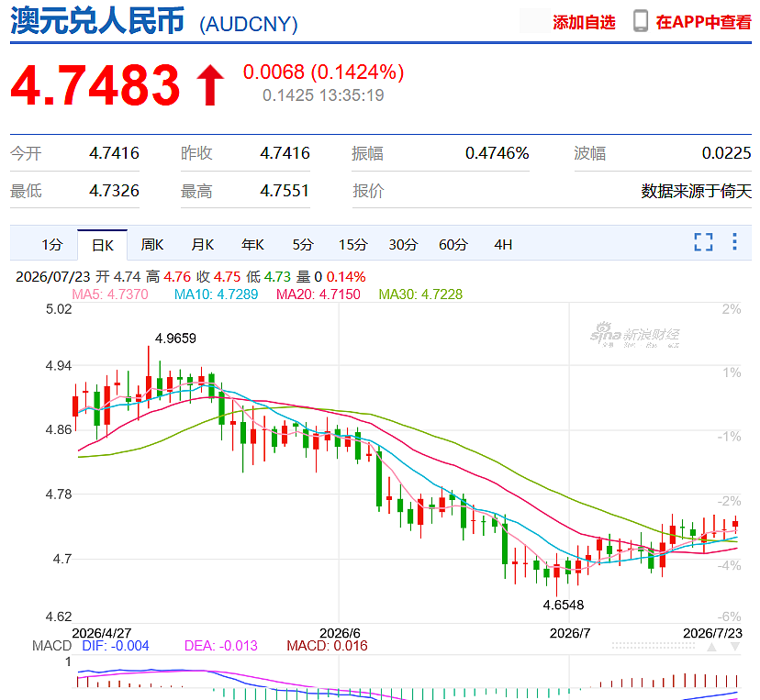Open the 30分 chart tab
Viewport: 760px width, 700px height.
click(403, 245)
